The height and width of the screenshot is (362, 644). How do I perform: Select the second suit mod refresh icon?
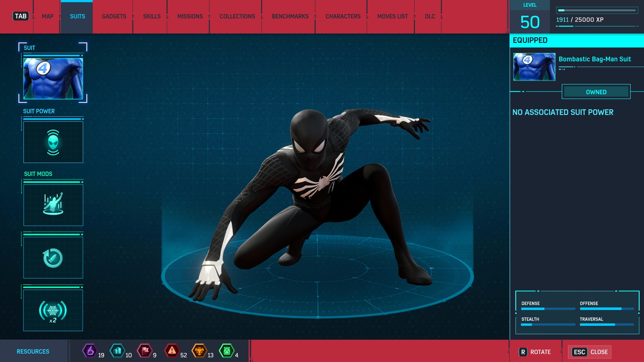[x=53, y=257]
